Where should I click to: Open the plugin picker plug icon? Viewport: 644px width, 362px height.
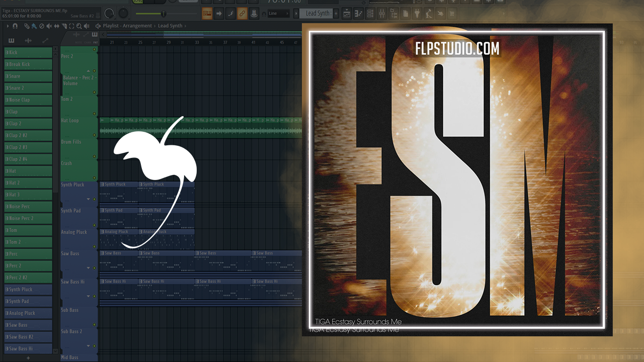417,14
